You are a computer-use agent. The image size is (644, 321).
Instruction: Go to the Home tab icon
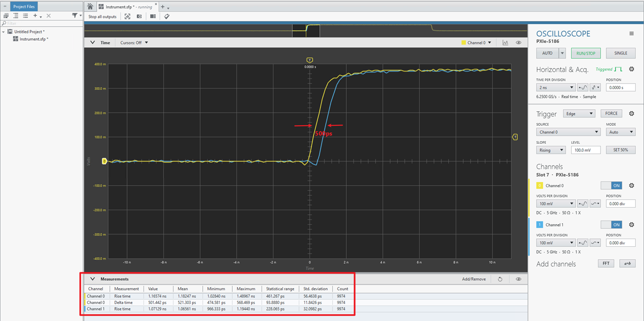(90, 7)
